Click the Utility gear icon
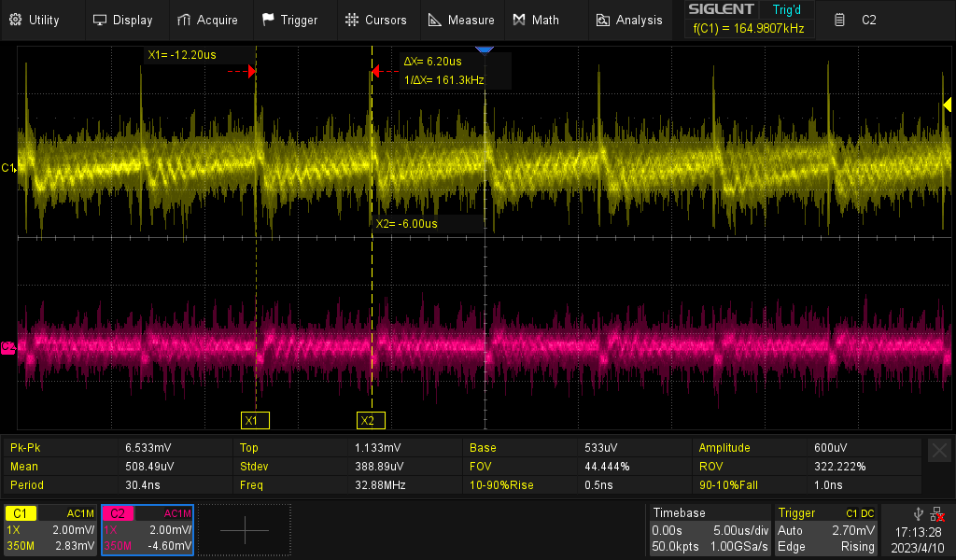 point(16,20)
